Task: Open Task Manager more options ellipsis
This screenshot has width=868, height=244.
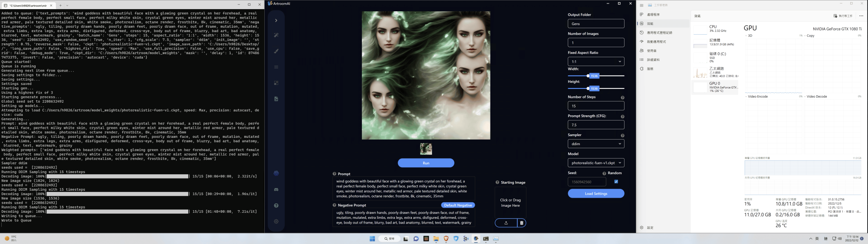Action: click(861, 16)
